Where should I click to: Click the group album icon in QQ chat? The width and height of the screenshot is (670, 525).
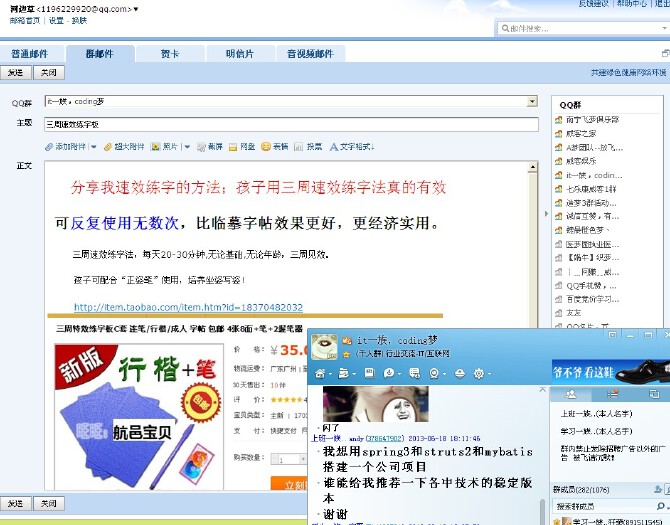click(x=369, y=373)
